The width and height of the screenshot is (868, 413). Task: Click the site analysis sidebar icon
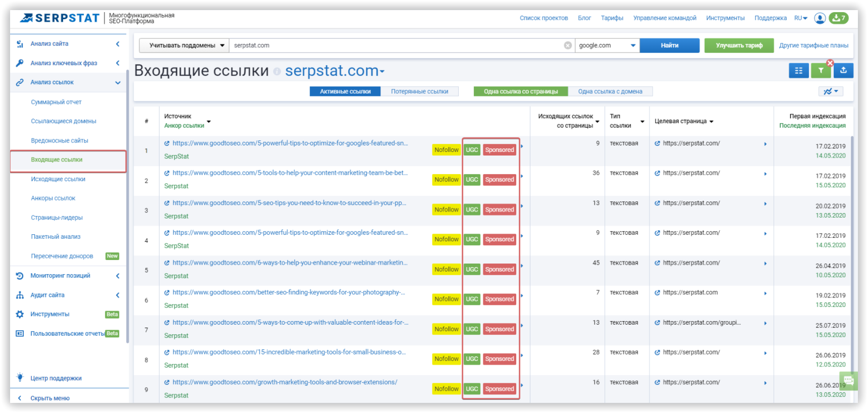(x=20, y=44)
